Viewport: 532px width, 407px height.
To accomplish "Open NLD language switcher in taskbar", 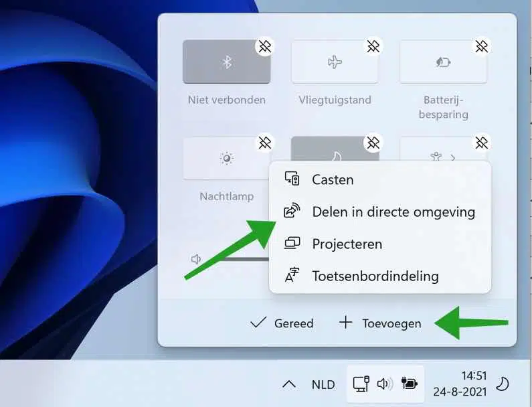I will tap(323, 385).
